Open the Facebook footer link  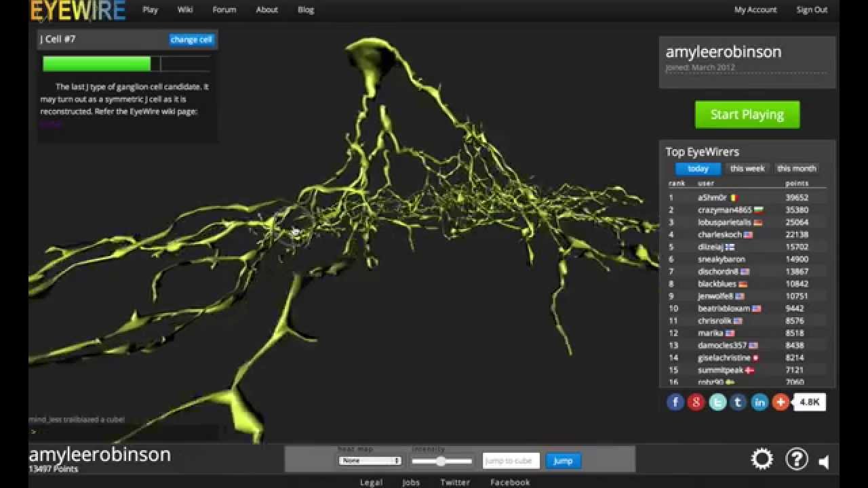coord(510,483)
